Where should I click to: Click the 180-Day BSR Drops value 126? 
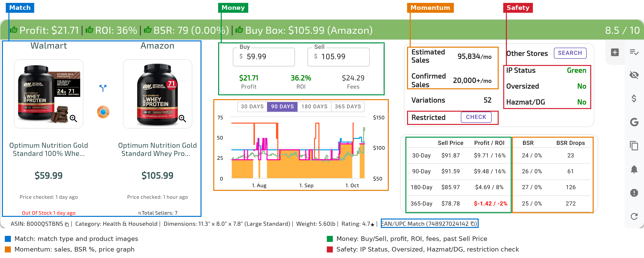pos(570,187)
